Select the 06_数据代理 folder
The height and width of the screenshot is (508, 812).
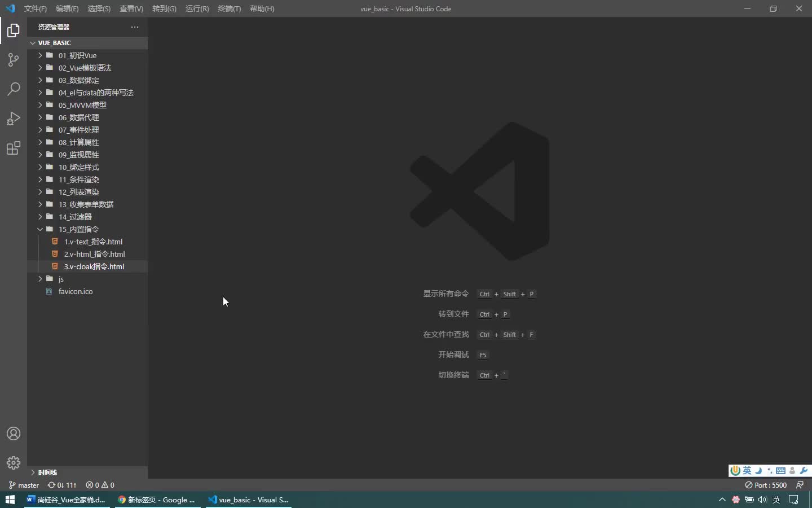click(87, 117)
